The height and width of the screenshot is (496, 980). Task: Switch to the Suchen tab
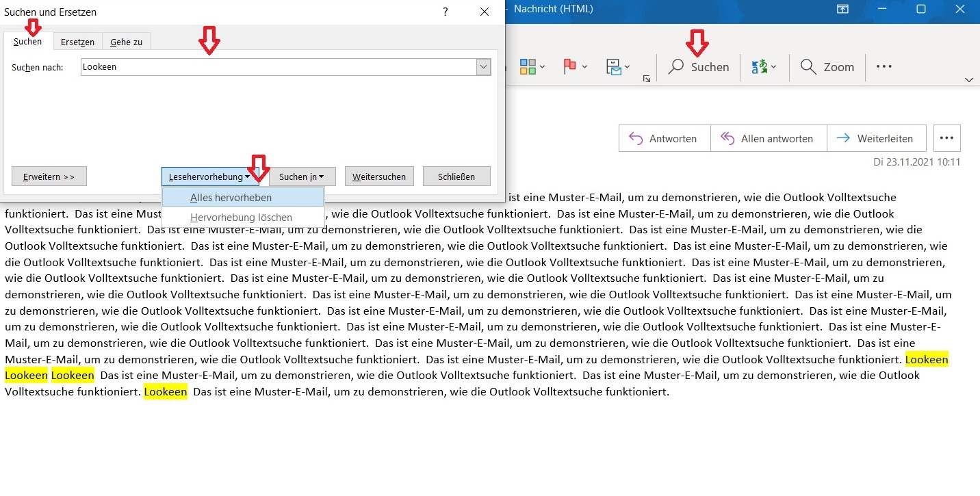(28, 42)
